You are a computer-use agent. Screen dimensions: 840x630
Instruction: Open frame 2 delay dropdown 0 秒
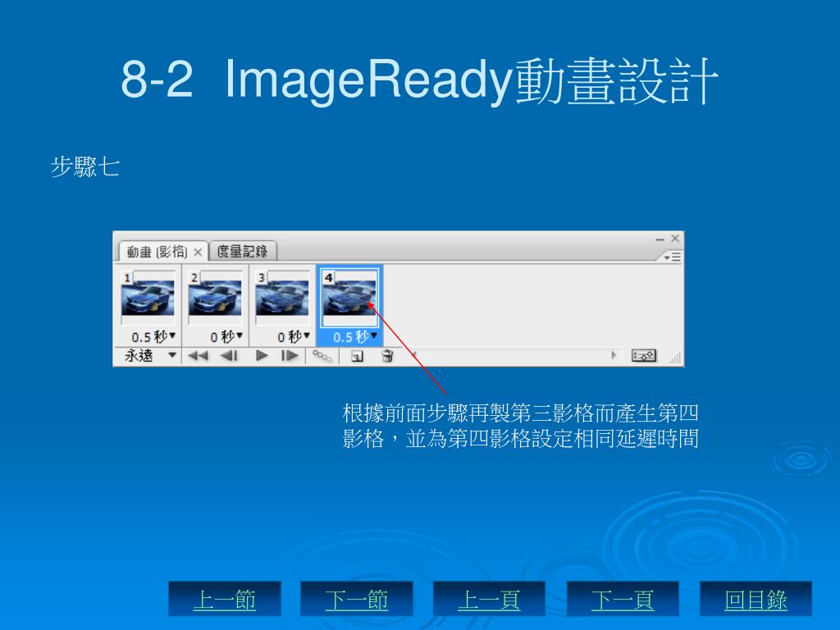(x=226, y=337)
